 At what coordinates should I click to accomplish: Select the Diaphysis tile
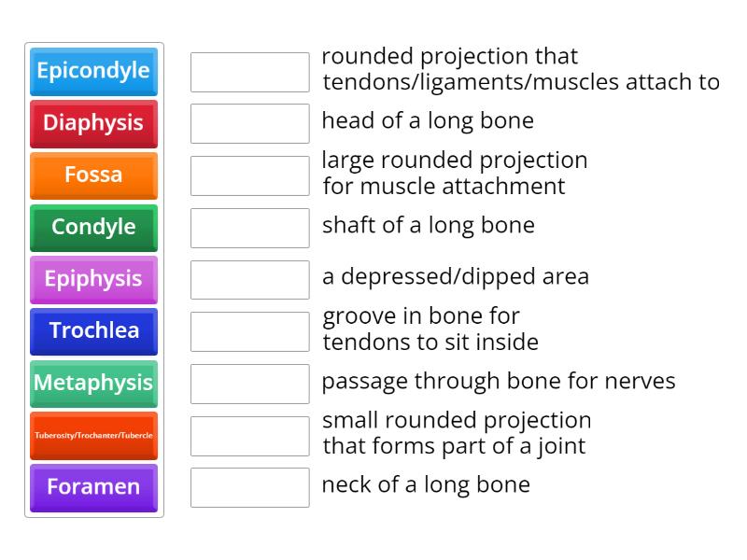coord(93,124)
